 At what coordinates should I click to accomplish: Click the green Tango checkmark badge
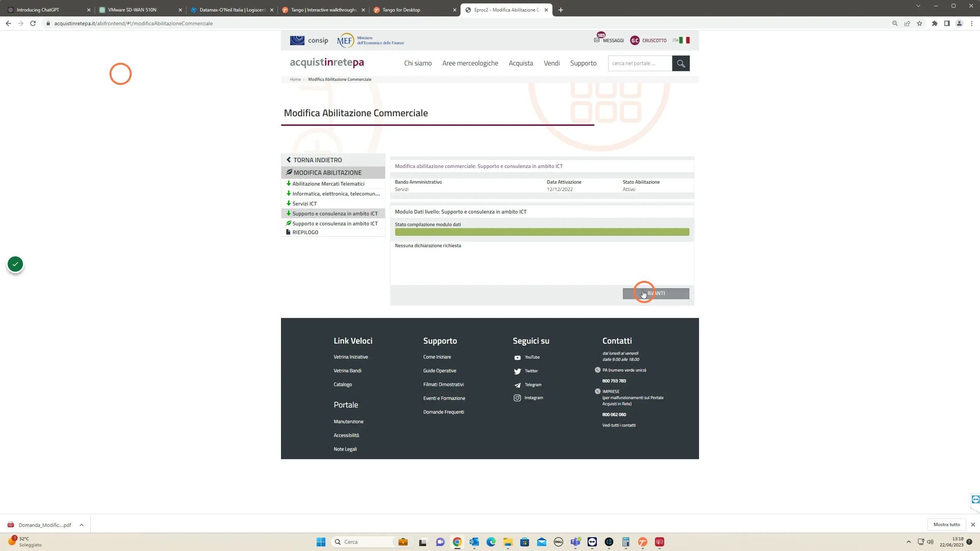point(15,264)
